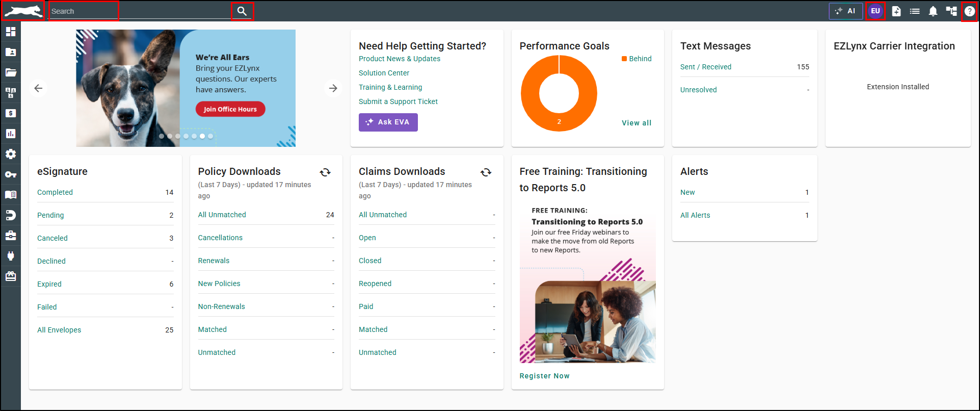Click the bottom calendar-card sidebar icon
Screen dimensions: 980x411
(x=11, y=276)
